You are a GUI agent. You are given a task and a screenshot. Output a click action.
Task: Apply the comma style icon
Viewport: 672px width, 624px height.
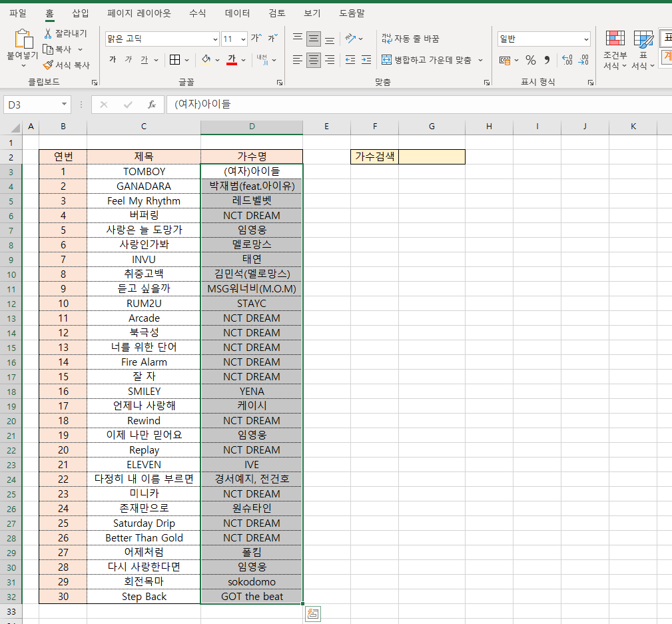click(547, 60)
